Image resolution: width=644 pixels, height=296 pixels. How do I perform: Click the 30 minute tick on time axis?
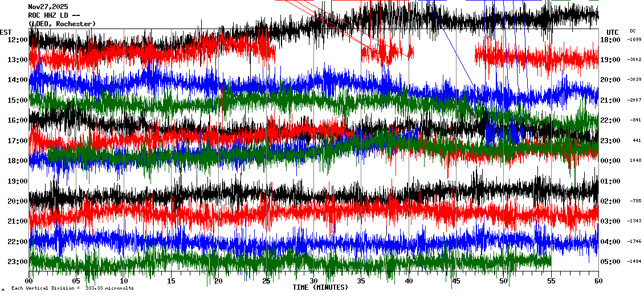313,281
